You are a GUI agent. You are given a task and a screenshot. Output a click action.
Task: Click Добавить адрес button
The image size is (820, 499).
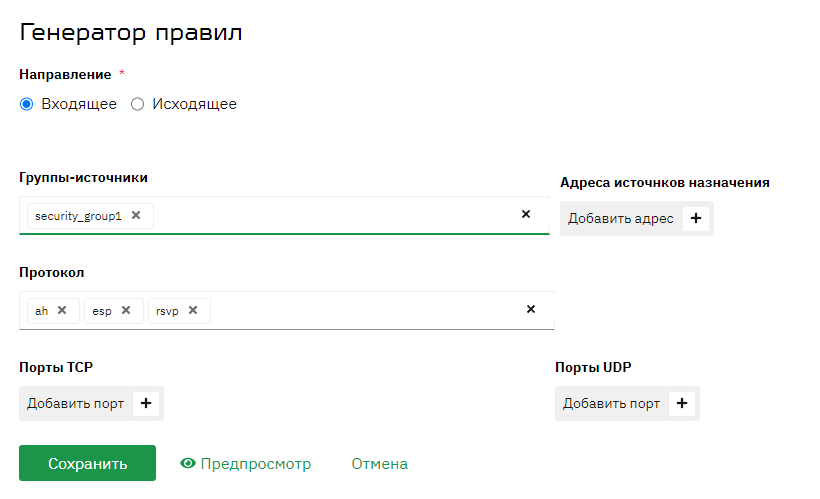click(x=637, y=218)
